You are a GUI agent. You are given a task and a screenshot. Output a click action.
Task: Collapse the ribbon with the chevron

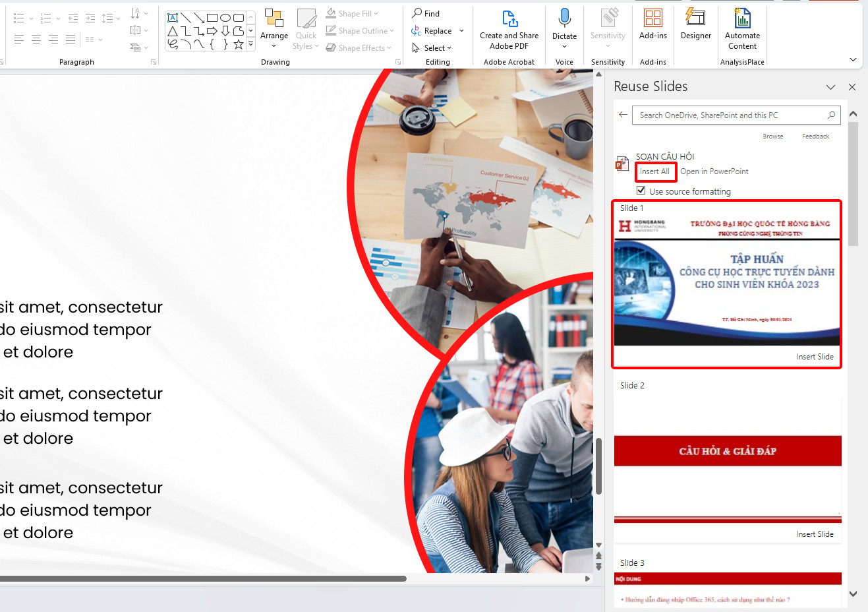pos(853,59)
